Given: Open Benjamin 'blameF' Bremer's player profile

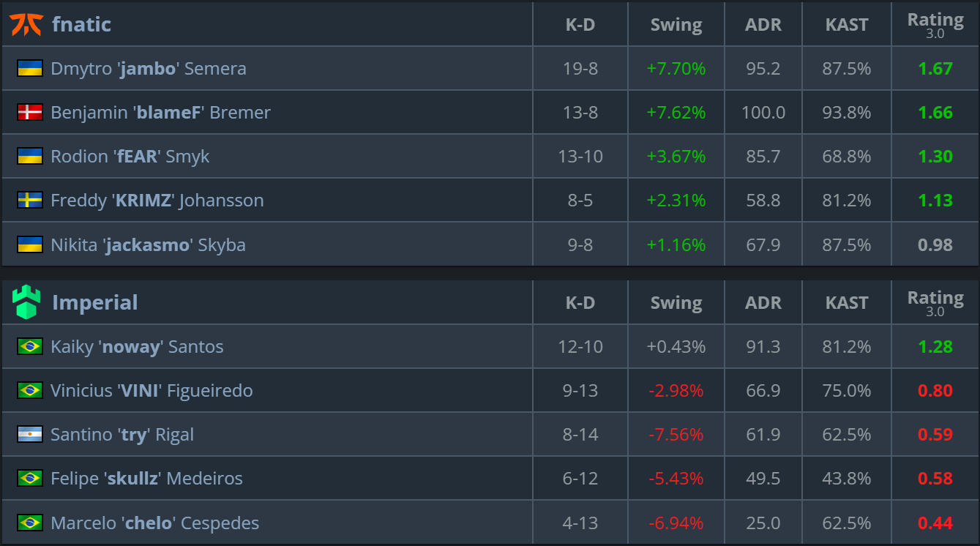Looking at the screenshot, I should click(160, 113).
